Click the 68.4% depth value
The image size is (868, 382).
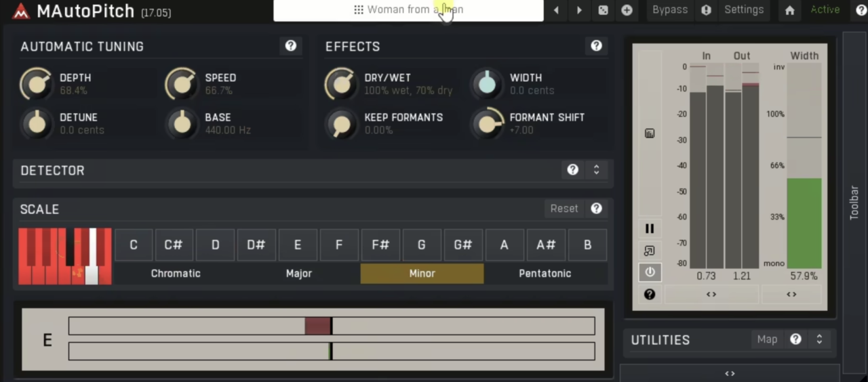pos(73,91)
